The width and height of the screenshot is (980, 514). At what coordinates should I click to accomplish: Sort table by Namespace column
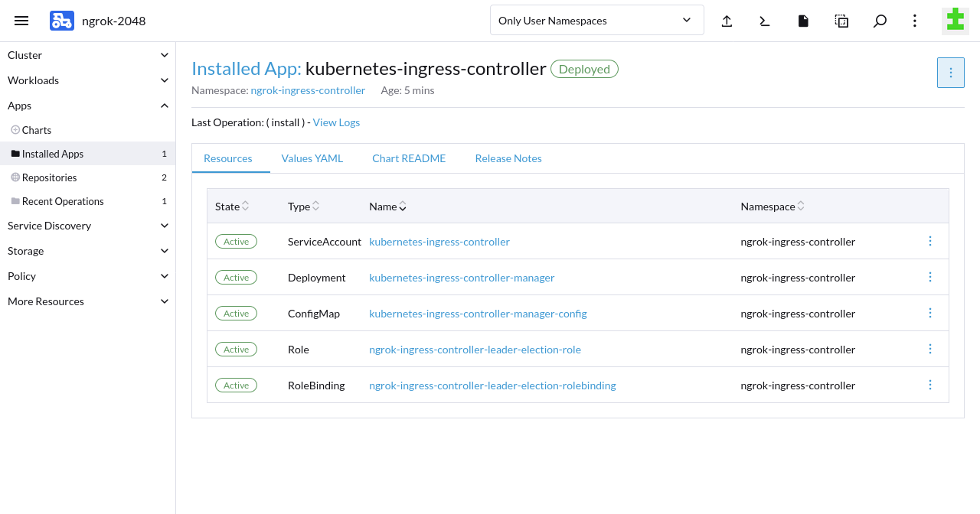[x=773, y=207]
